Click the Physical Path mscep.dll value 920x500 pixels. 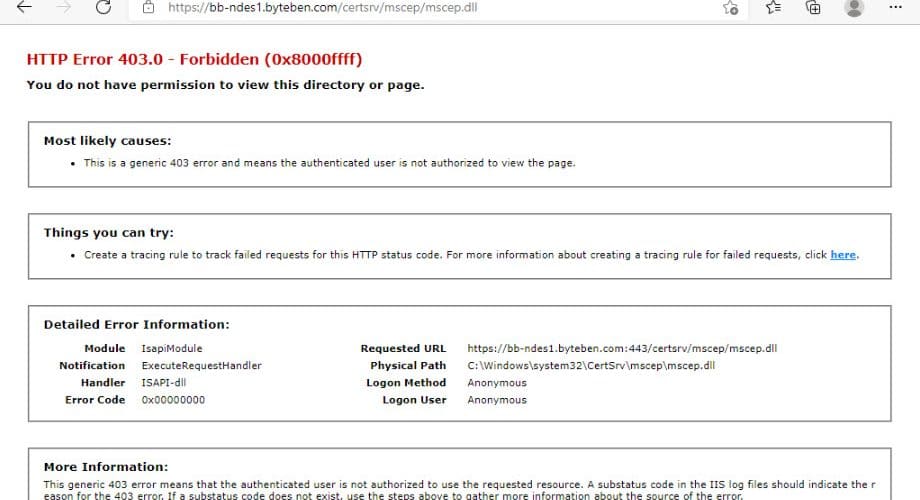point(591,366)
